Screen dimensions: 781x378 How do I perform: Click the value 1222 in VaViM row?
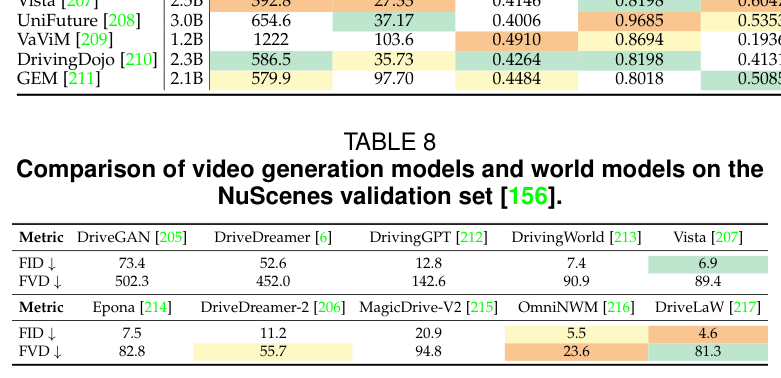click(271, 40)
